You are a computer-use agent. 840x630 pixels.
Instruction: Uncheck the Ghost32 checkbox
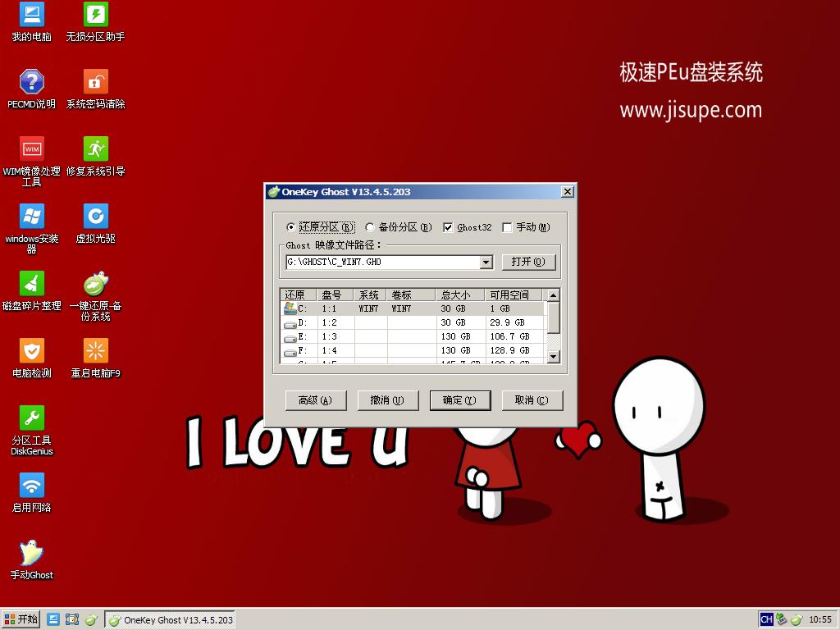448,227
